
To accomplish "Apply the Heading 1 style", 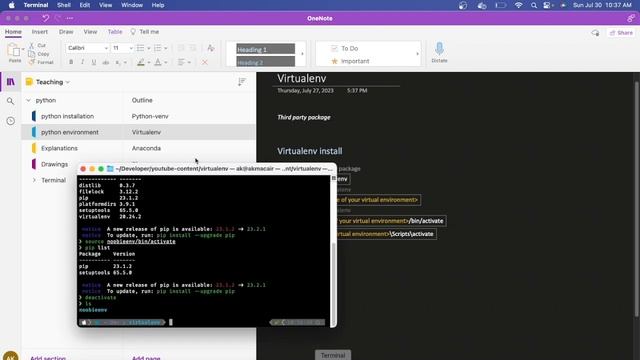I will coord(265,49).
